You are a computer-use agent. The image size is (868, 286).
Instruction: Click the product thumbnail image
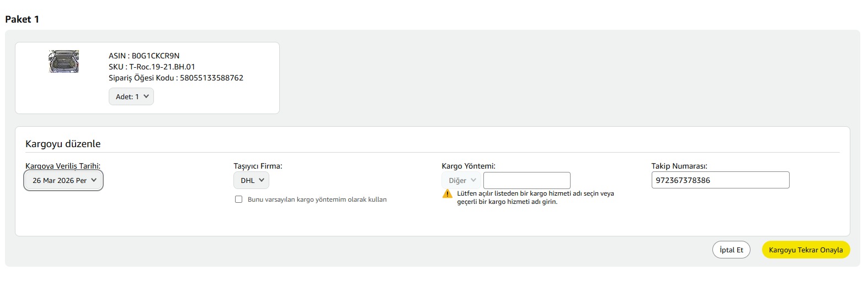64,61
